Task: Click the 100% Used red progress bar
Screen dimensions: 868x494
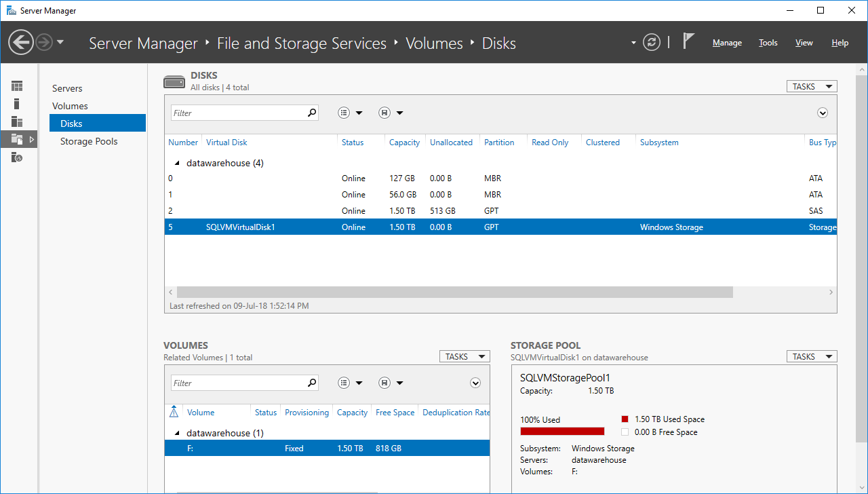Action: 562,431
